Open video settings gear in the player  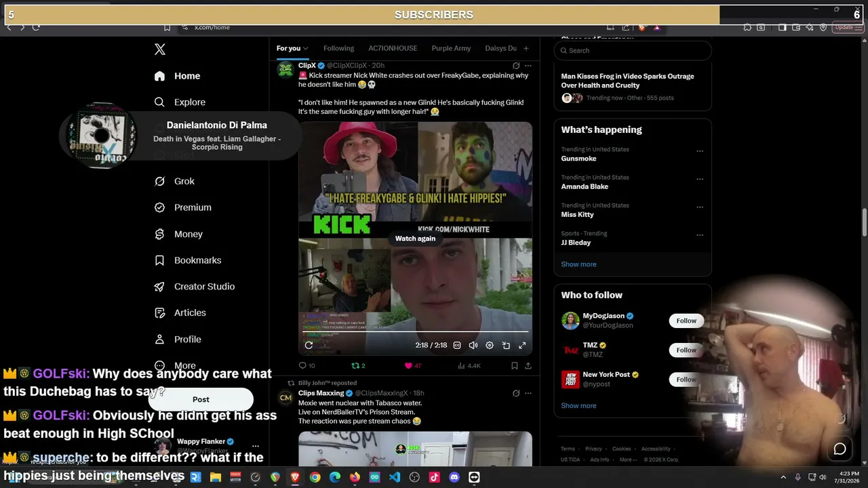(x=490, y=345)
